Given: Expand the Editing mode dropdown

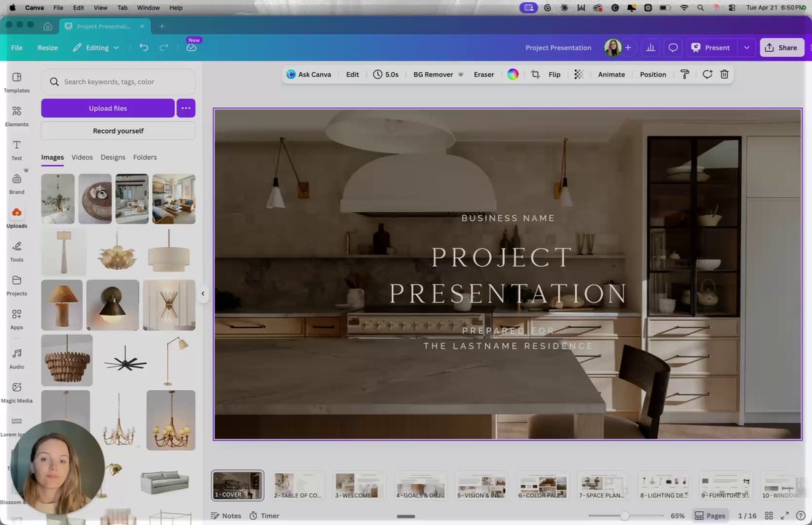Looking at the screenshot, I should pyautogui.click(x=96, y=47).
